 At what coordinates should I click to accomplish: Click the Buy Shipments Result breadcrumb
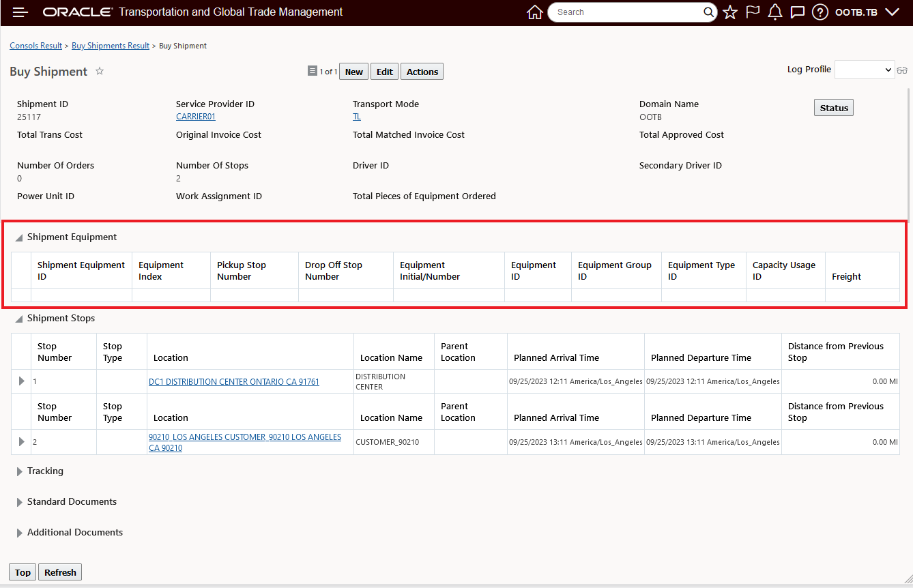click(x=111, y=46)
